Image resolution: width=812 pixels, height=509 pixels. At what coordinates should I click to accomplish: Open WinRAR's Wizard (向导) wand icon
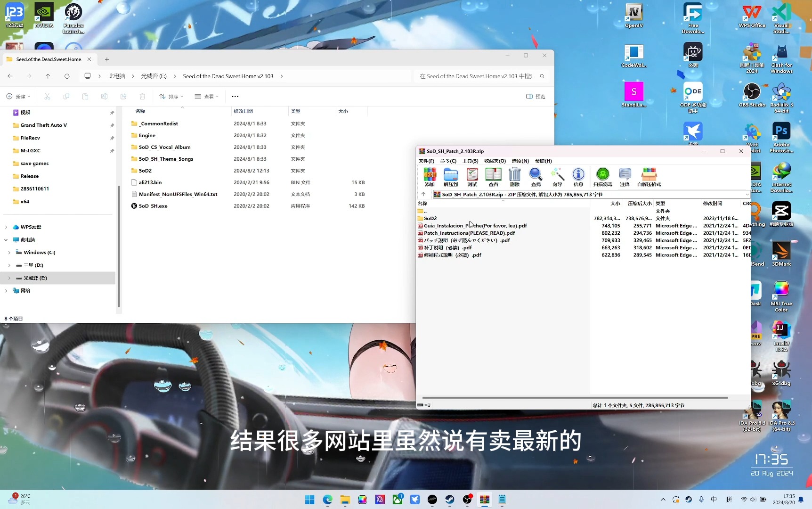[557, 177]
